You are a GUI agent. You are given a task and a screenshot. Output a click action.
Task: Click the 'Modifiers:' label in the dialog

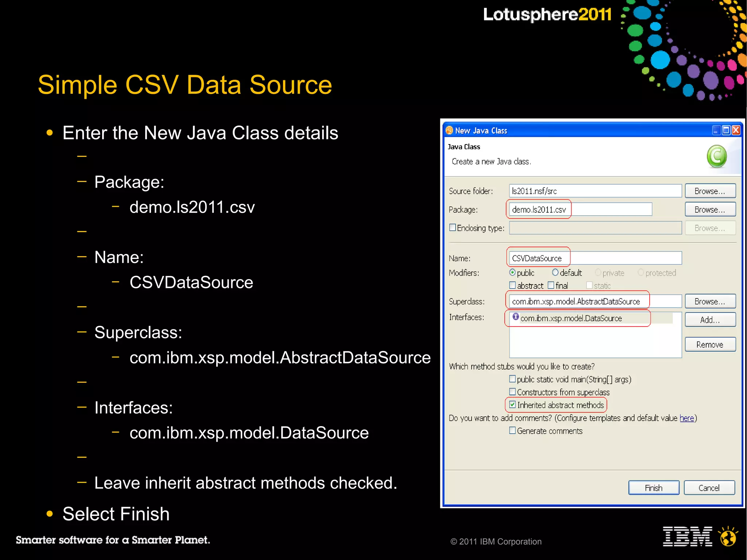tap(464, 273)
